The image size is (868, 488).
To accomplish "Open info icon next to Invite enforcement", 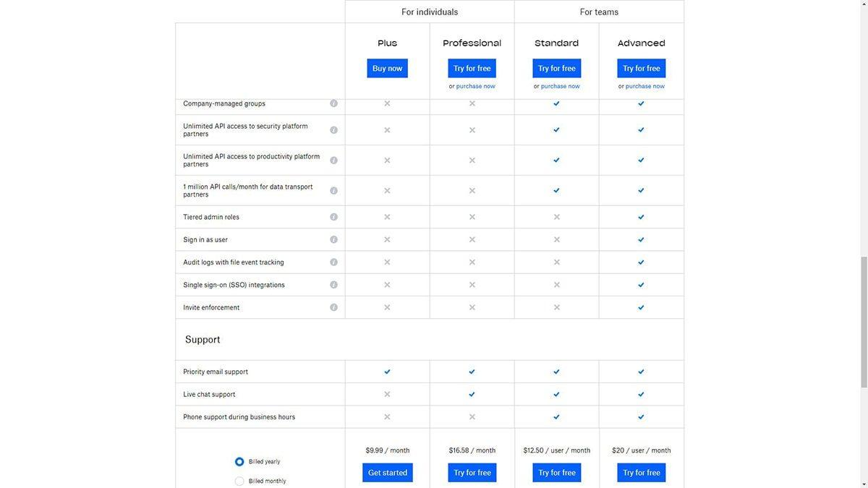I will click(333, 307).
